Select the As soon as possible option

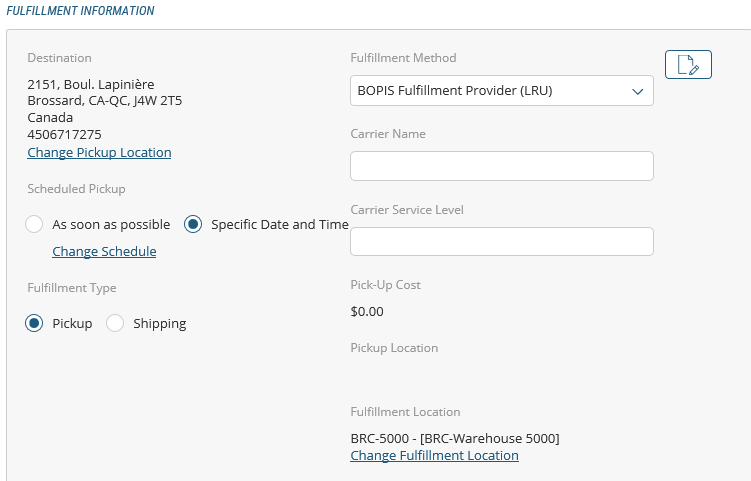35,225
